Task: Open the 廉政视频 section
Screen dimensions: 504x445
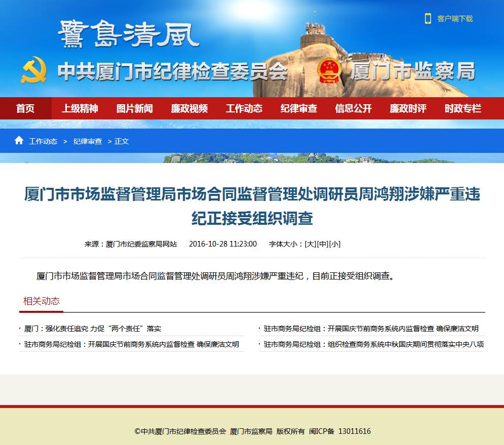Action: (189, 108)
